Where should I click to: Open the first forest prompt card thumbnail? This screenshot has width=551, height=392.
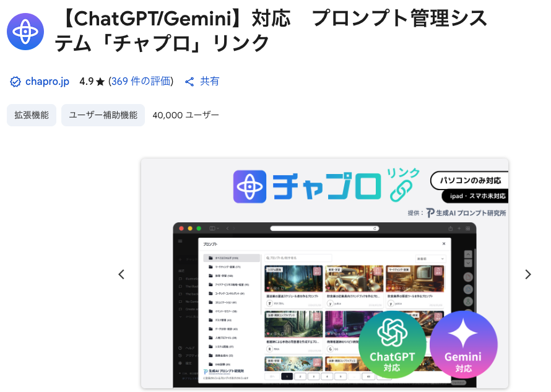click(293, 279)
